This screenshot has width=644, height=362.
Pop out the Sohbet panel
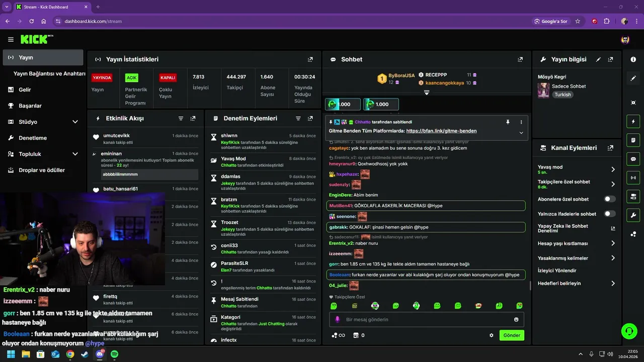520,59
